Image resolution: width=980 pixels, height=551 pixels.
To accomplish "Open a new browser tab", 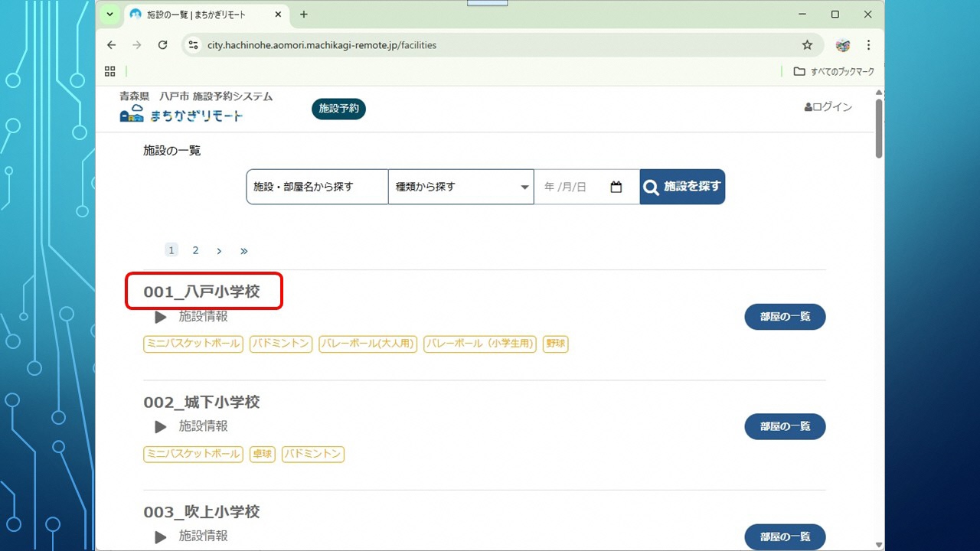I will pyautogui.click(x=304, y=15).
